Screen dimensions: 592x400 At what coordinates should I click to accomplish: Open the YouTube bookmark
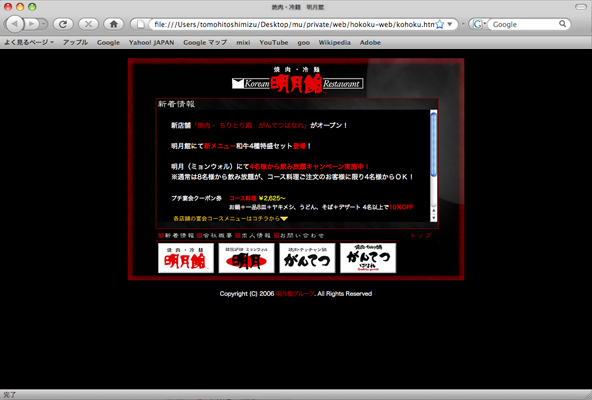[x=274, y=42]
